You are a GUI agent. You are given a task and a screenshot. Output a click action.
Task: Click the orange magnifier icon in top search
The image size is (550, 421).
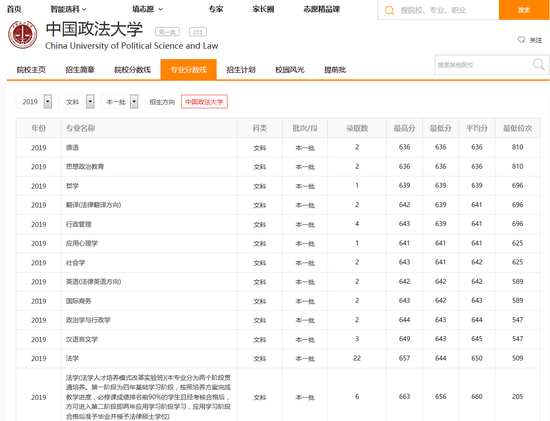[x=389, y=11]
